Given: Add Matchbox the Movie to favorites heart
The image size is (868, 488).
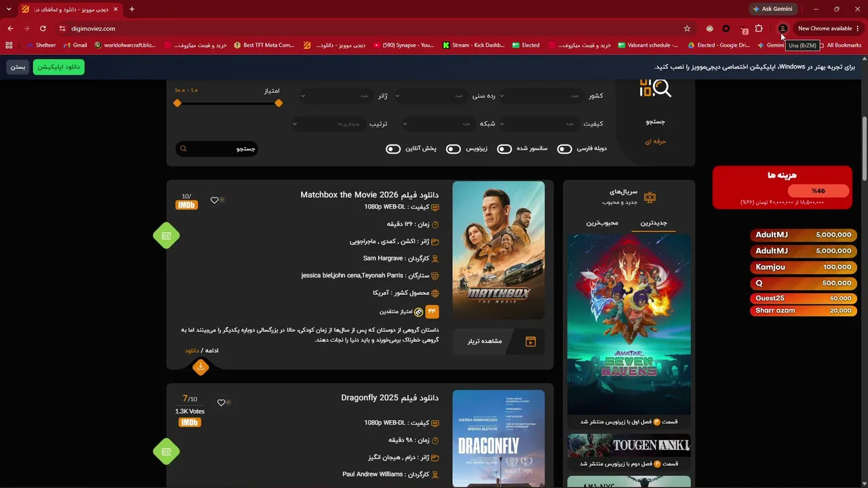Looking at the screenshot, I should [214, 200].
